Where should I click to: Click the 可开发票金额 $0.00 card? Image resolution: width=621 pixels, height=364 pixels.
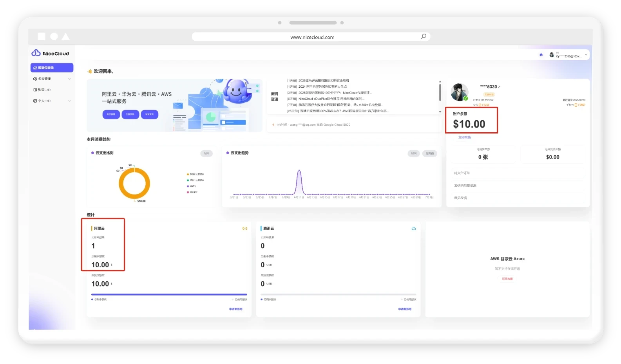[553, 154]
